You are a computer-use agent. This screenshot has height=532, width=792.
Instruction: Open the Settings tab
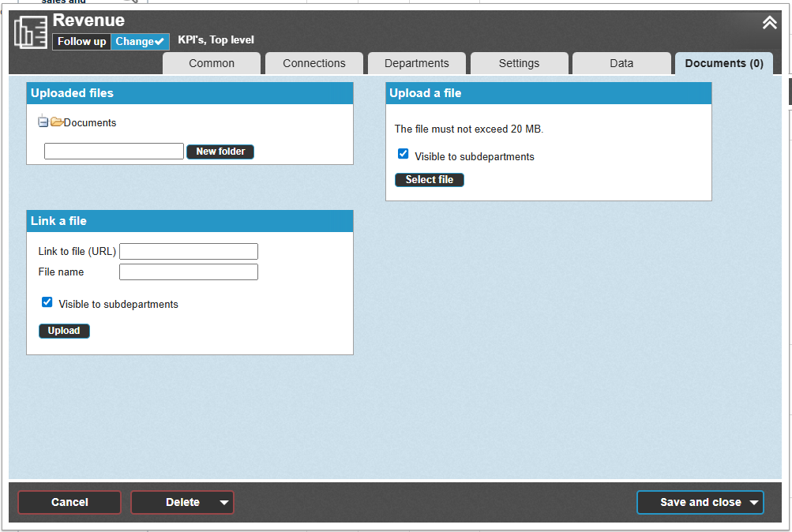coord(519,63)
